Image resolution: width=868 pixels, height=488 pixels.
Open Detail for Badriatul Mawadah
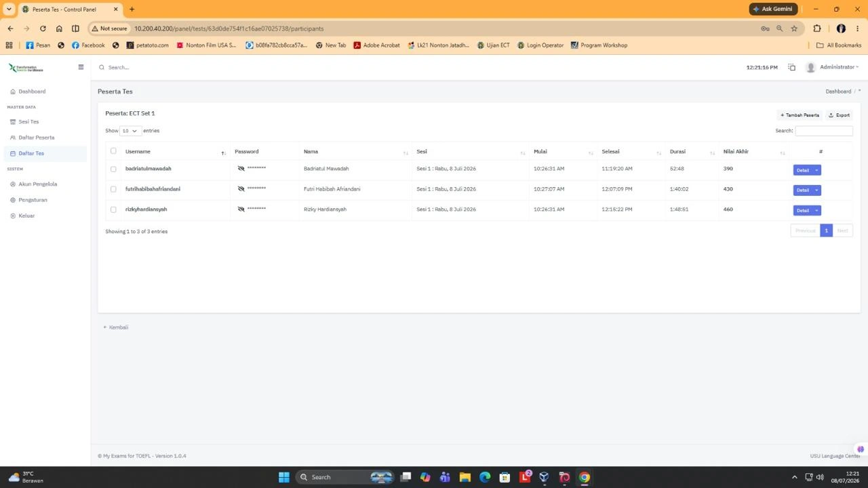pos(803,170)
